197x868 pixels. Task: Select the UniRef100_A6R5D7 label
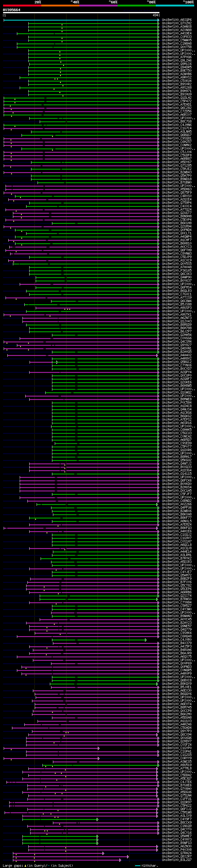pos(177,440)
